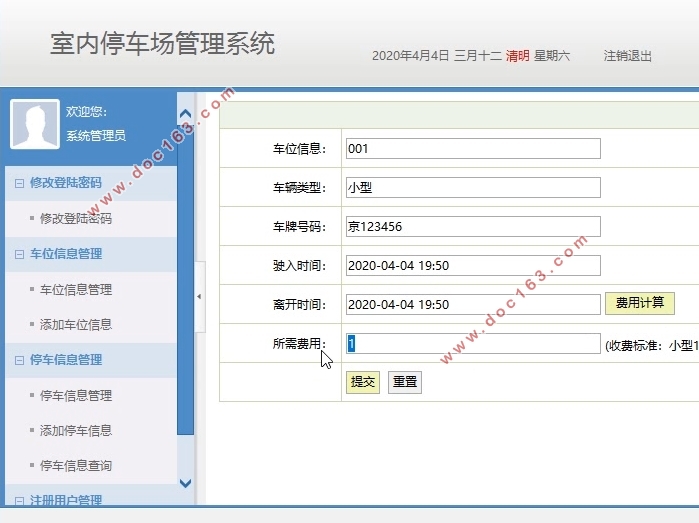Viewport: 699px width, 523px height.
Task: Select 车位信息管理 submenu item
Action: [76, 289]
